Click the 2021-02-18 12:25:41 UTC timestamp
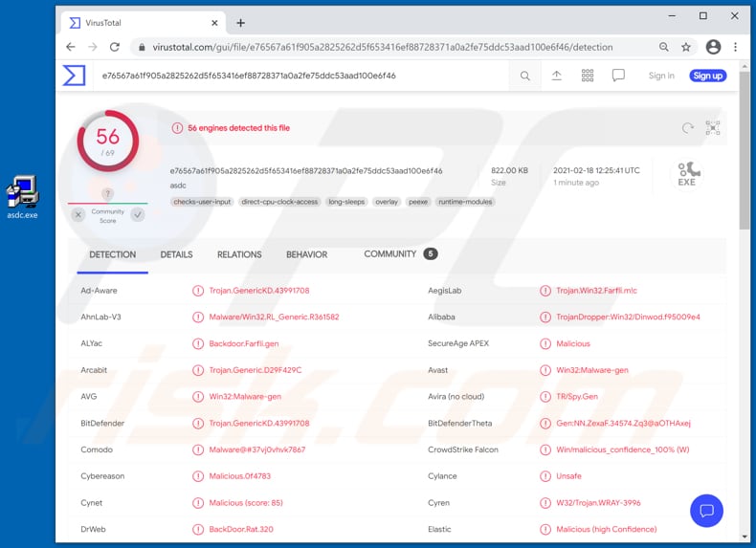This screenshot has height=548, width=756. (x=596, y=170)
